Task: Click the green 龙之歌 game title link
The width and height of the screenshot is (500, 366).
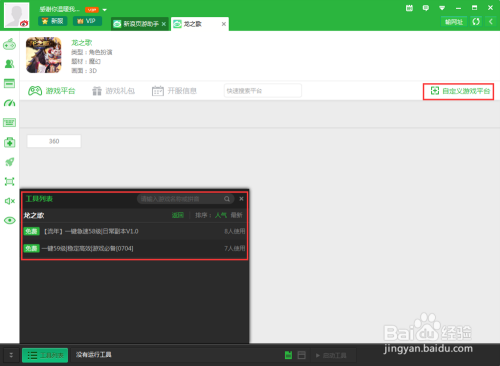Action: coord(82,43)
